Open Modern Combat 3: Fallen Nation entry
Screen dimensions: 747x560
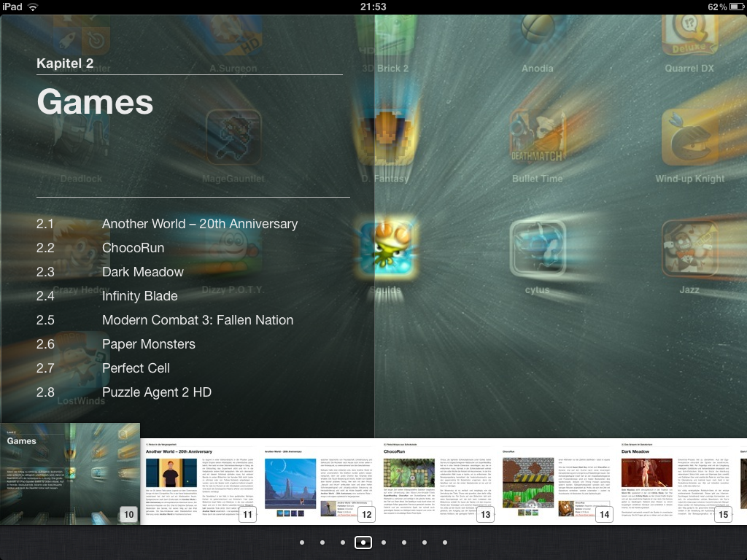click(x=197, y=320)
